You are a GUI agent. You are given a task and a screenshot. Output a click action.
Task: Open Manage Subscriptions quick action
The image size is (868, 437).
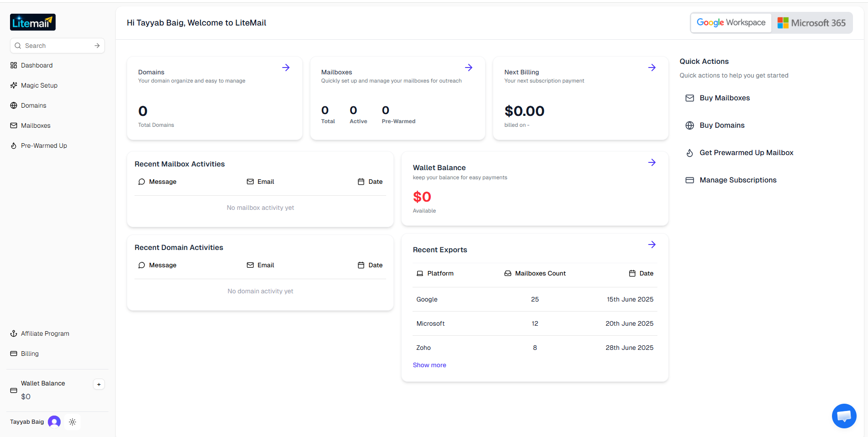pos(738,180)
